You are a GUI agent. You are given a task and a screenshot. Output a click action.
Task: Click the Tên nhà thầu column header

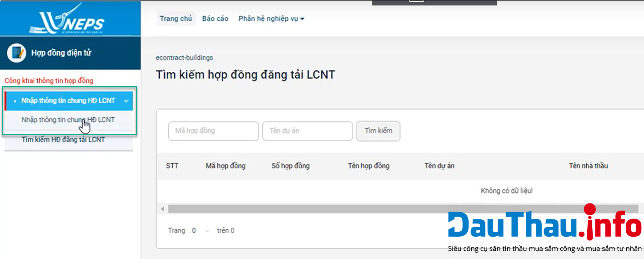click(588, 166)
